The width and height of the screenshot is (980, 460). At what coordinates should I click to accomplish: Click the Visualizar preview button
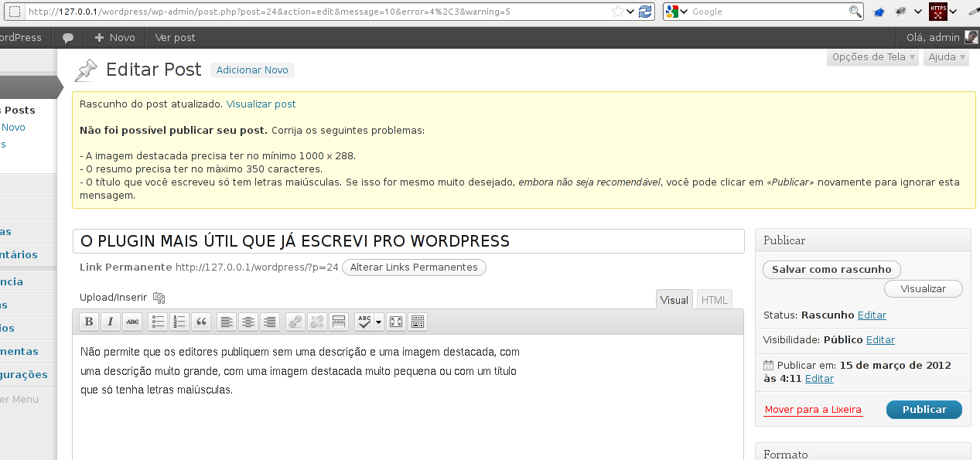click(x=924, y=288)
